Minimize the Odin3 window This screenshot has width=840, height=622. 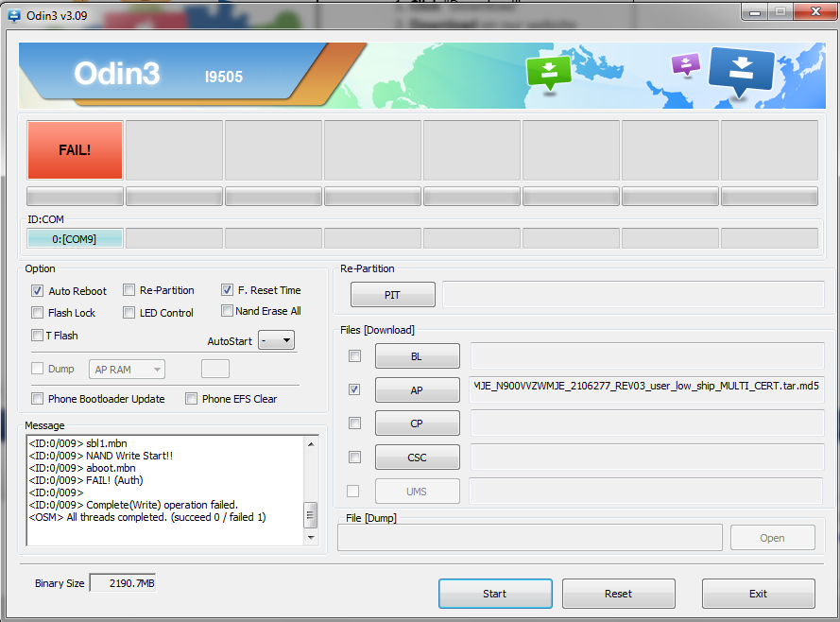coord(755,11)
